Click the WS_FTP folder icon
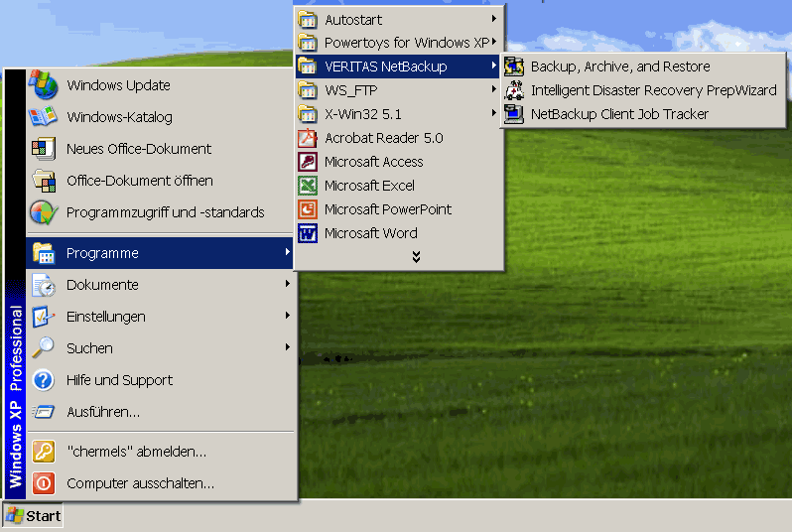Image resolution: width=792 pixels, height=532 pixels. click(x=307, y=90)
